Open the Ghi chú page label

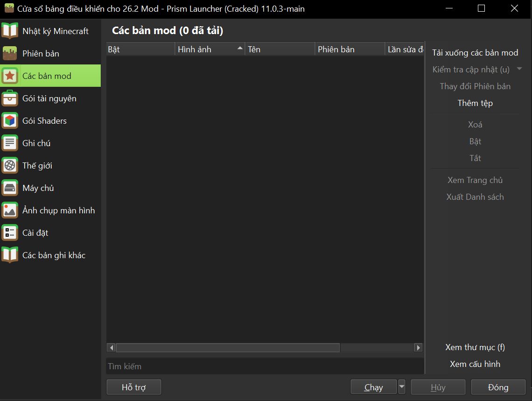pyautogui.click(x=36, y=143)
